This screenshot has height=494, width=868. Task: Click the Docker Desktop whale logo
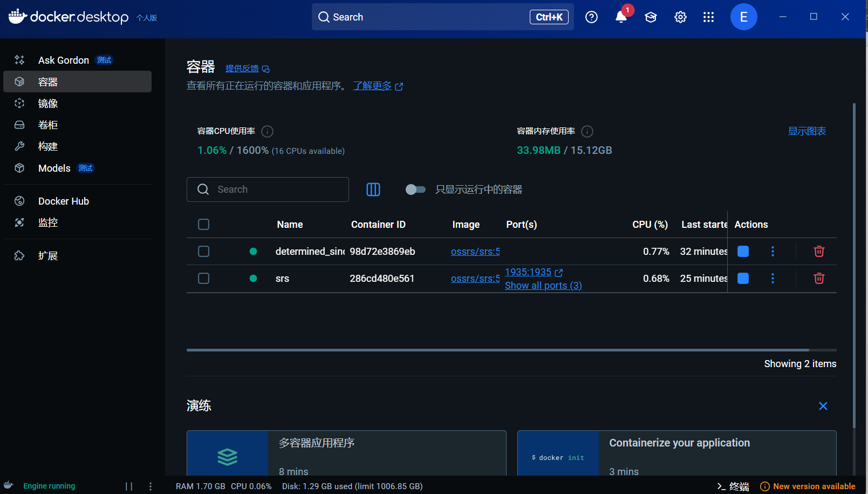(x=18, y=16)
